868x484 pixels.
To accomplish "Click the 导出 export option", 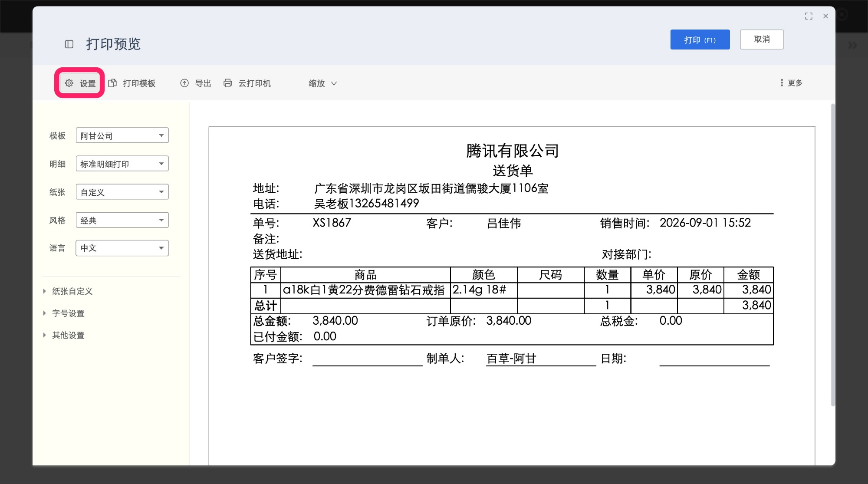I will pyautogui.click(x=196, y=83).
